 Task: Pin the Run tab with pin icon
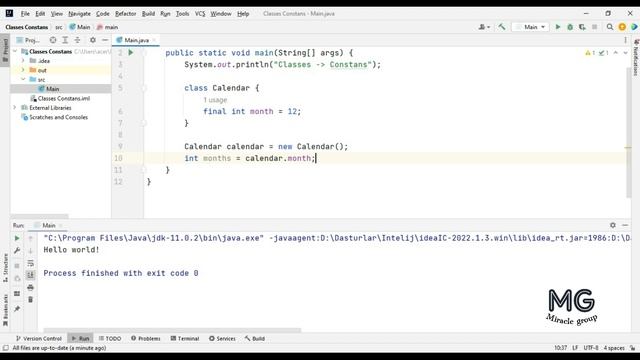tap(17, 309)
